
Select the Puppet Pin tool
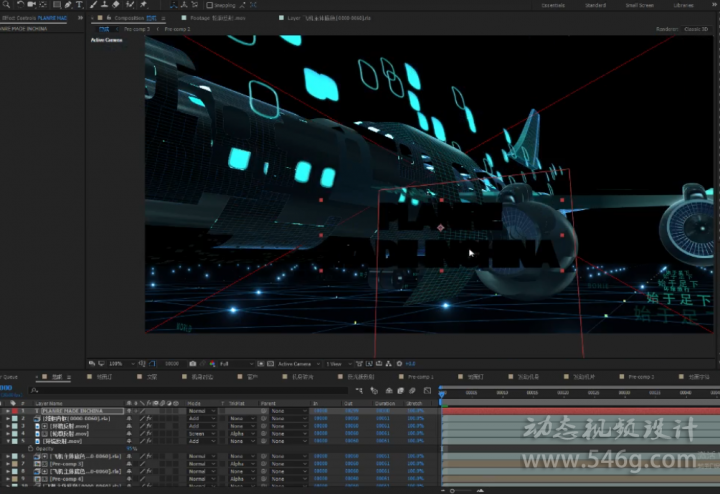[144, 5]
